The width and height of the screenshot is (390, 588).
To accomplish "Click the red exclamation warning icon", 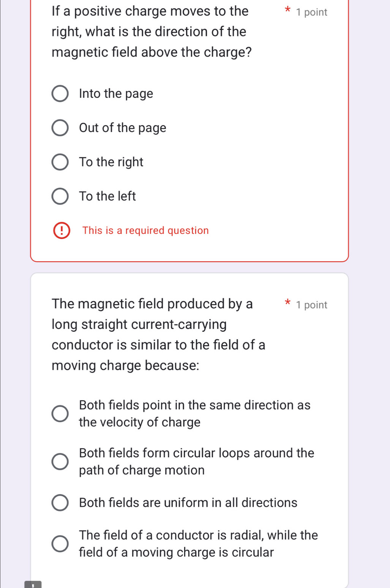I will [62, 231].
